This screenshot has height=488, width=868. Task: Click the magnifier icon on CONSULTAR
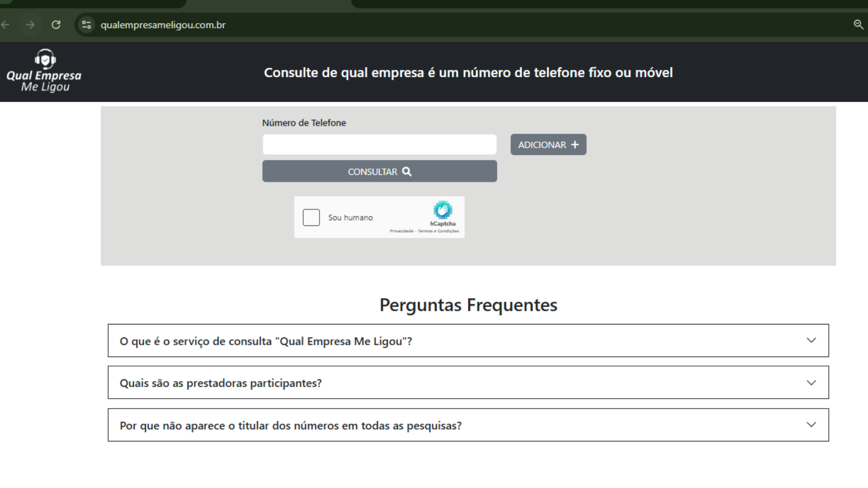(406, 171)
